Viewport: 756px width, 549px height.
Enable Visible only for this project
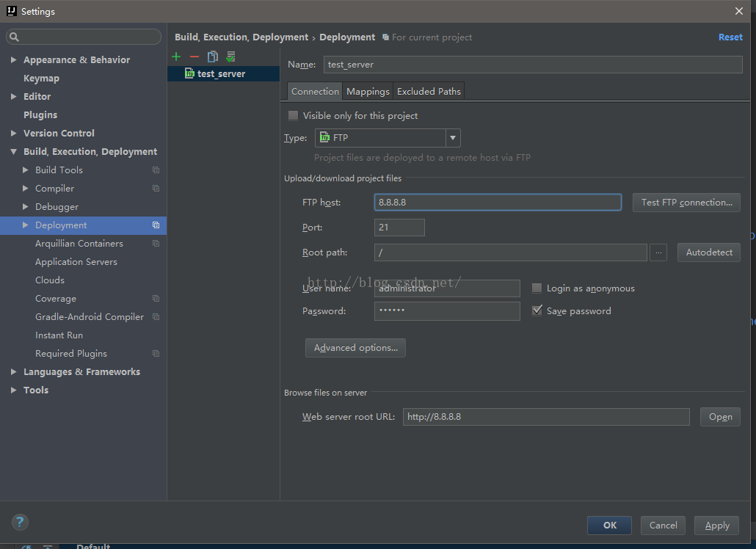click(293, 116)
